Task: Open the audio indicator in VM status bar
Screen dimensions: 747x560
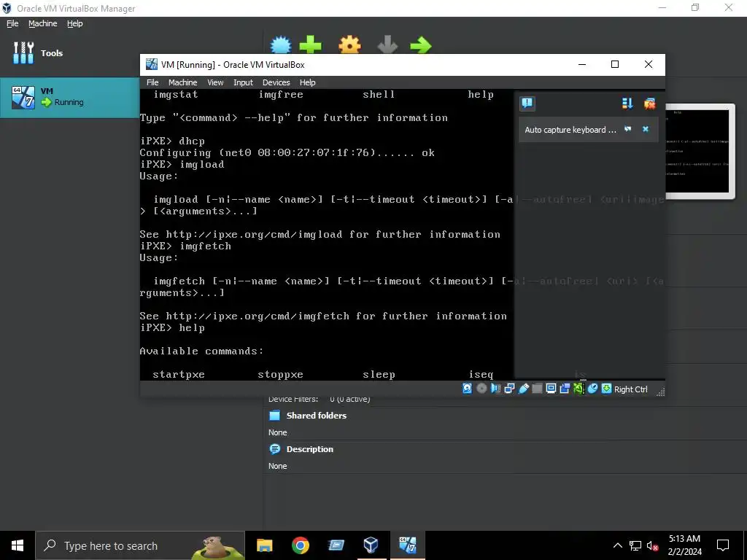Action: tap(495, 389)
